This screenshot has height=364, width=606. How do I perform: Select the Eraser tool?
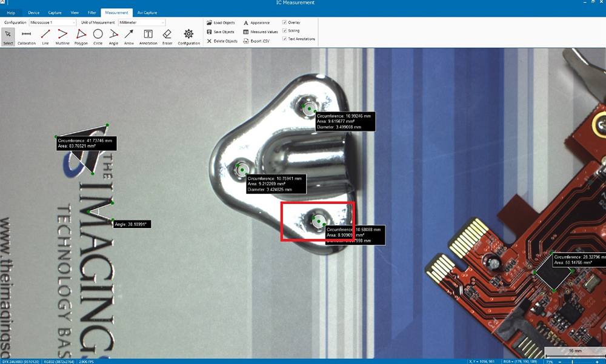click(167, 37)
